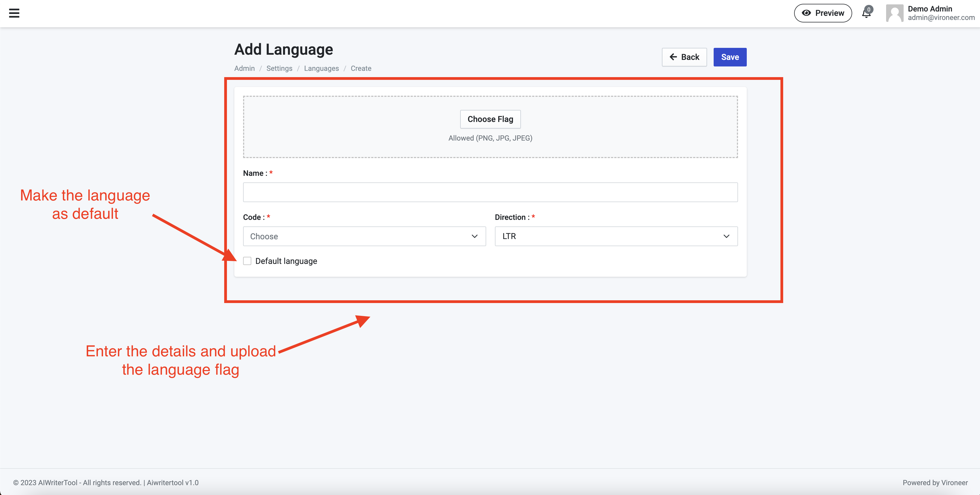Go to Admin breadcrumb

click(x=244, y=68)
